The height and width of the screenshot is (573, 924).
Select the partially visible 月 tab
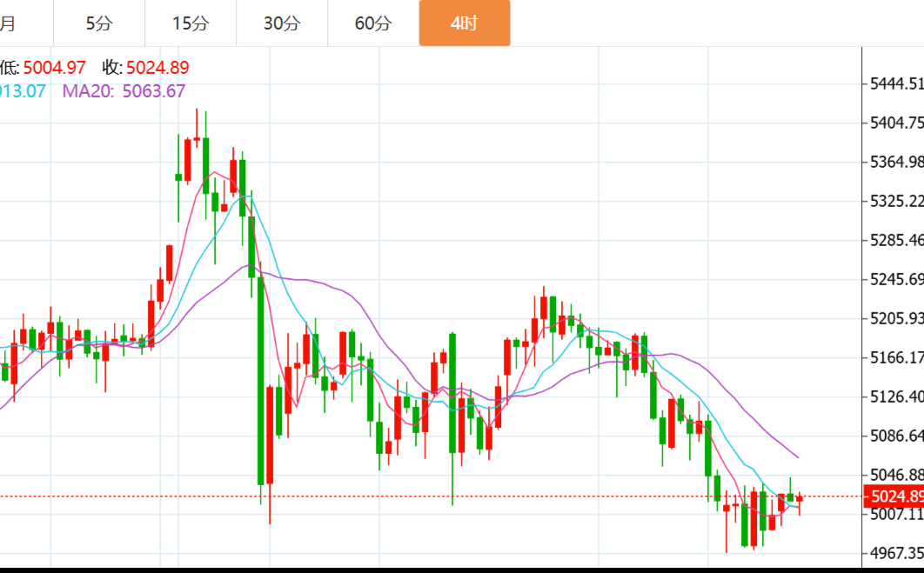pyautogui.click(x=9, y=23)
